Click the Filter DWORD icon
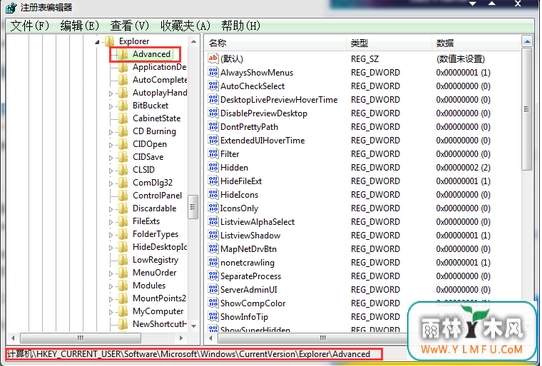This screenshot has width=542, height=366. point(213,153)
